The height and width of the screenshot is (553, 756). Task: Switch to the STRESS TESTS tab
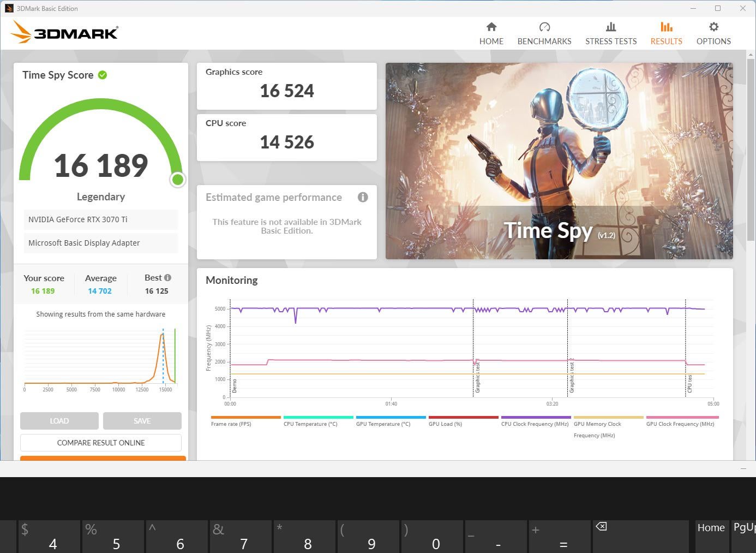(x=611, y=41)
